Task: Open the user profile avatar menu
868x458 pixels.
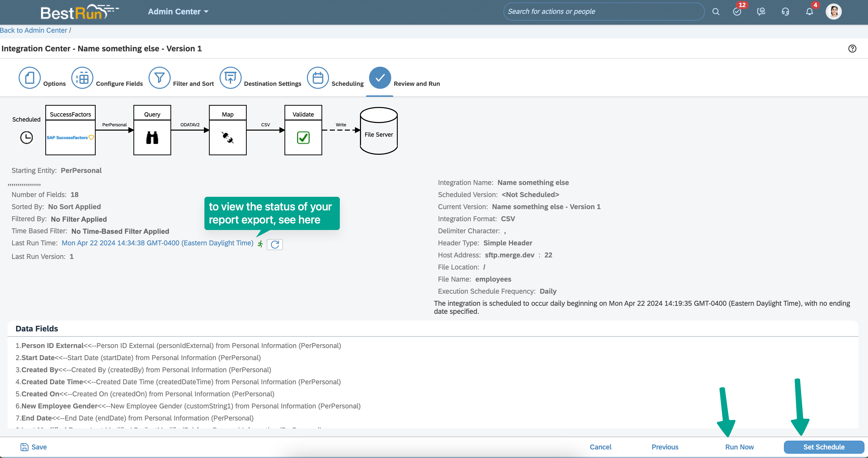Action: [834, 12]
